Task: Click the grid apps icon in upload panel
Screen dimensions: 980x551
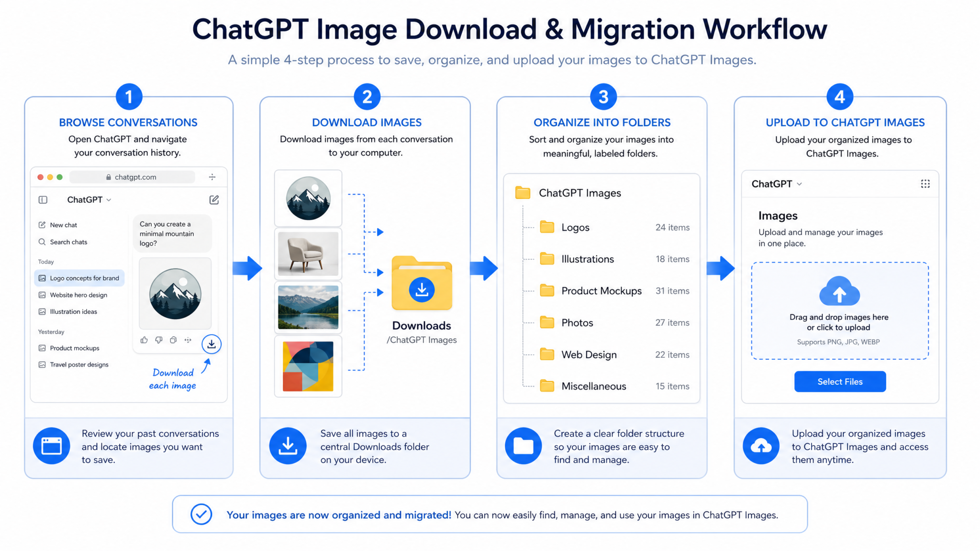Action: click(925, 184)
